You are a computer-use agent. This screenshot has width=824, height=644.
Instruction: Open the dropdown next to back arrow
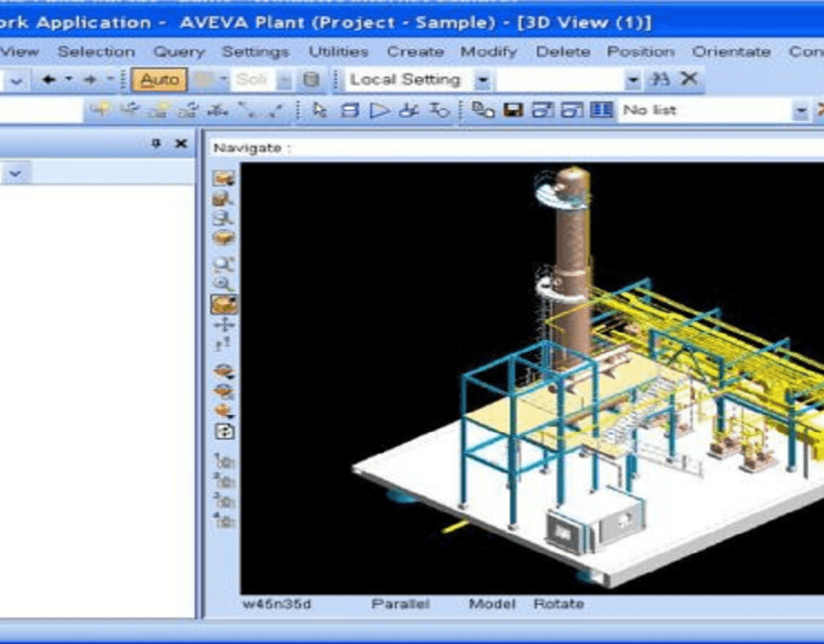coord(69,79)
